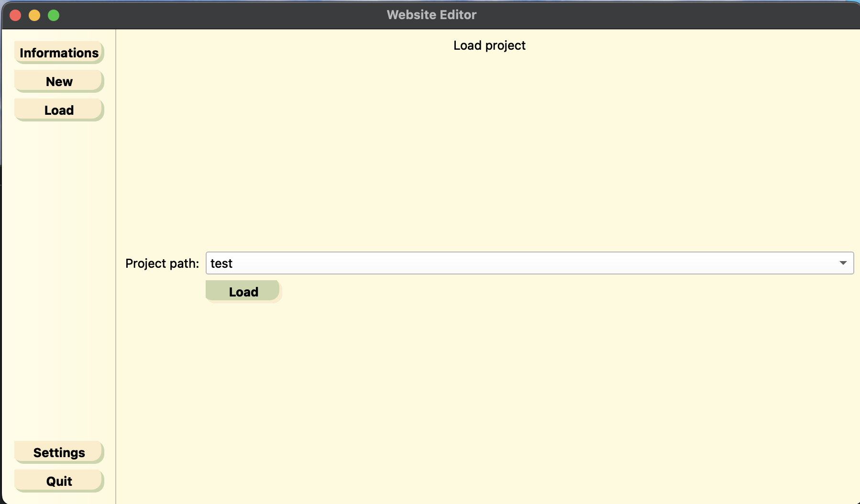Screen dimensions: 860x504
Task: Close the Website Editor window
Action: coord(15,15)
